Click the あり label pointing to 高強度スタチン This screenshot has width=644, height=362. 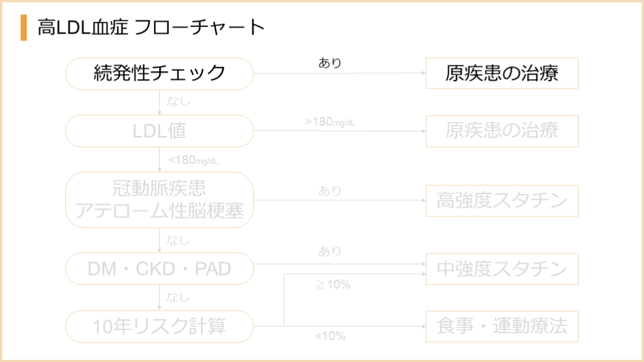tap(330, 190)
